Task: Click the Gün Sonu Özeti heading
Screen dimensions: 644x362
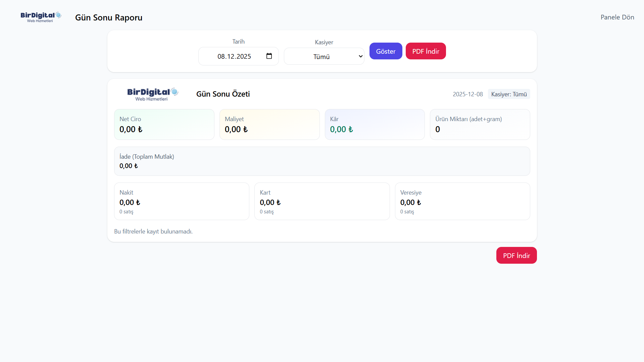Action: (223, 94)
